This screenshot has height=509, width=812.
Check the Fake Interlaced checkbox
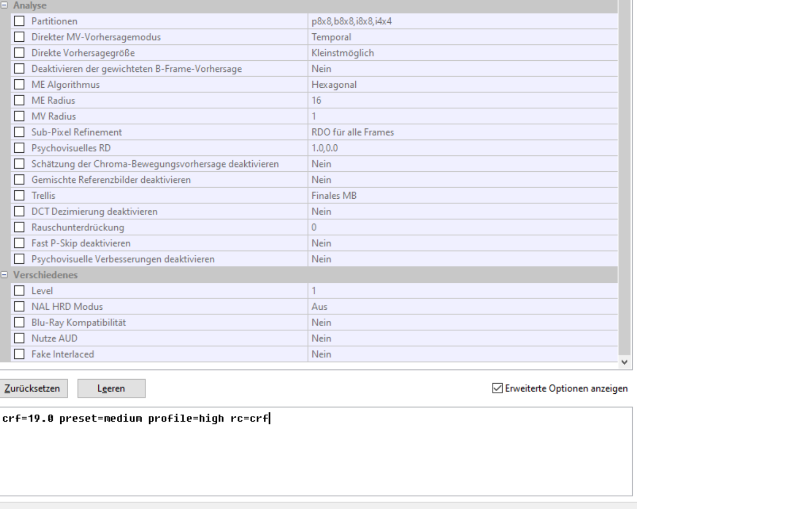tap(20, 354)
